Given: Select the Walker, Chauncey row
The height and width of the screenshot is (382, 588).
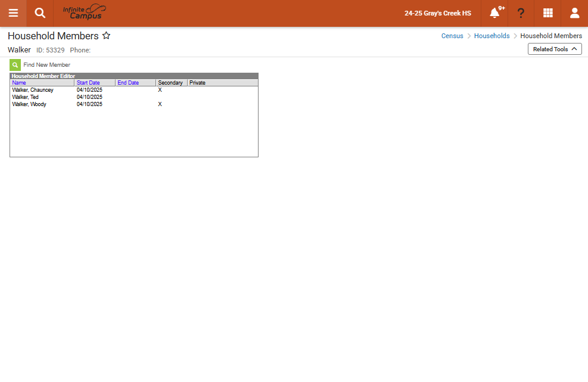Looking at the screenshot, I should pos(134,90).
